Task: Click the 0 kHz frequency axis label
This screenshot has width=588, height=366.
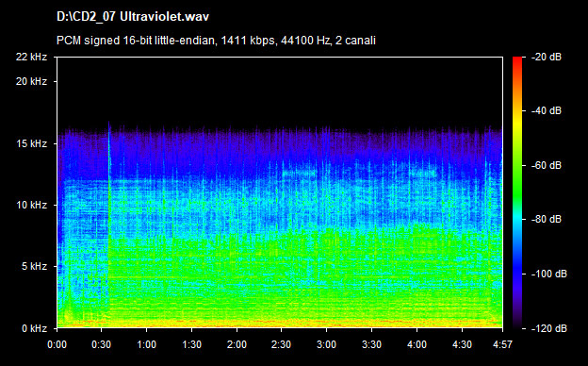Action: tap(34, 328)
